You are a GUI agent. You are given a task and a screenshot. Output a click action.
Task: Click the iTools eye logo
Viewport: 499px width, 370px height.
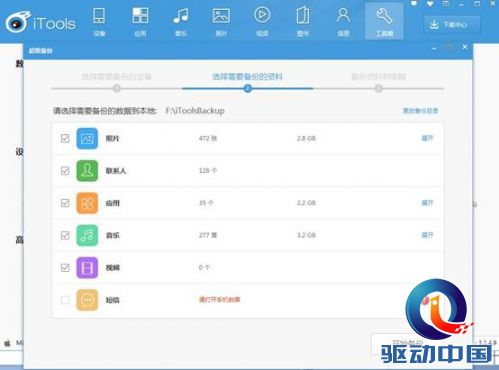[18, 22]
